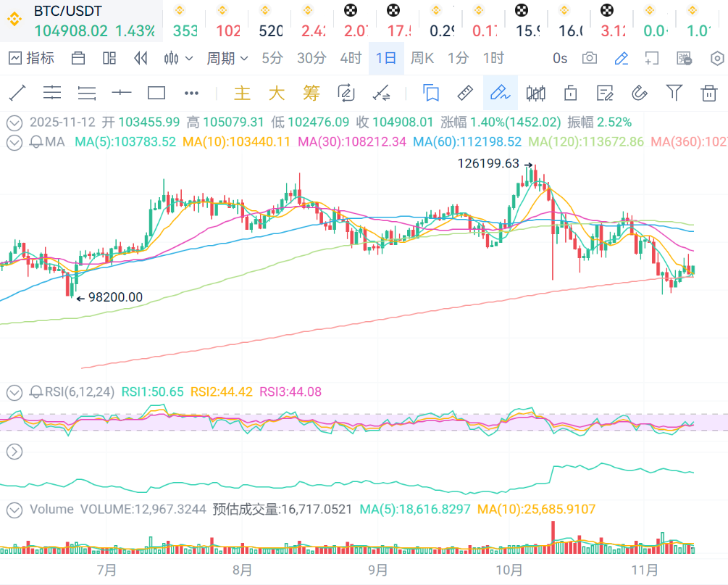
Task: Open the 周期 period dropdown
Action: pyautogui.click(x=227, y=58)
